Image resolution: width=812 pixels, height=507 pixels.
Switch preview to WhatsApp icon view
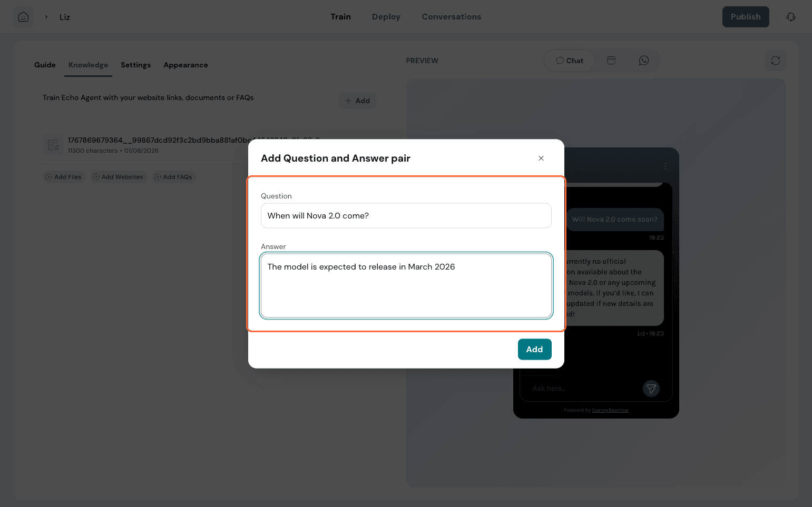point(643,61)
